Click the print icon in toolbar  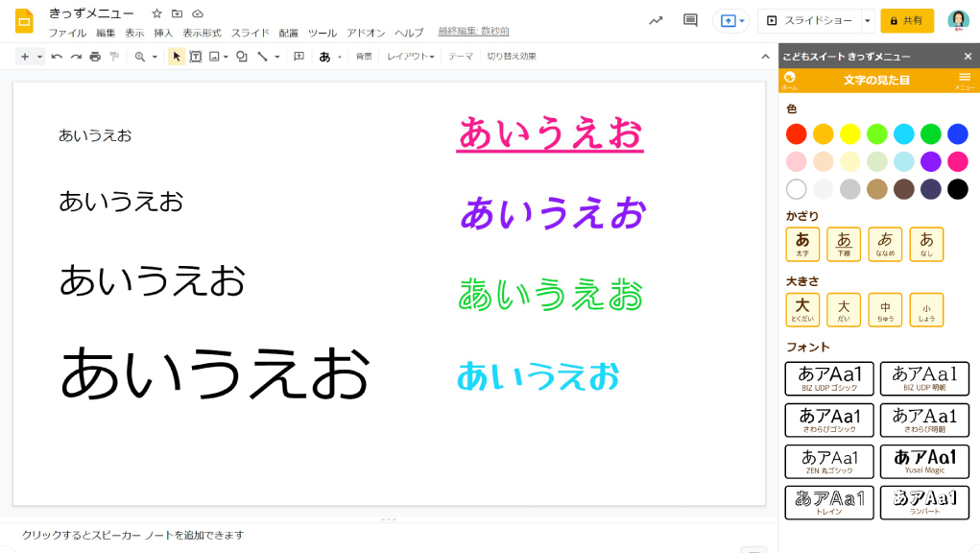click(x=95, y=57)
